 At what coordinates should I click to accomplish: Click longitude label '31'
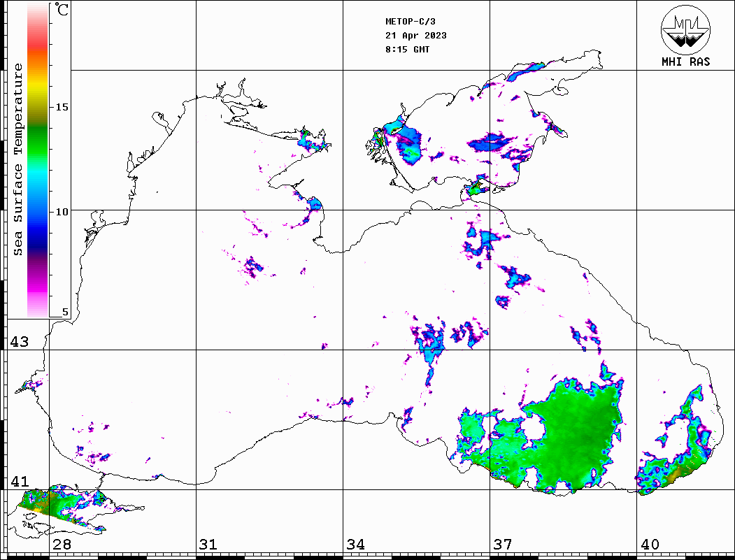[208, 544]
